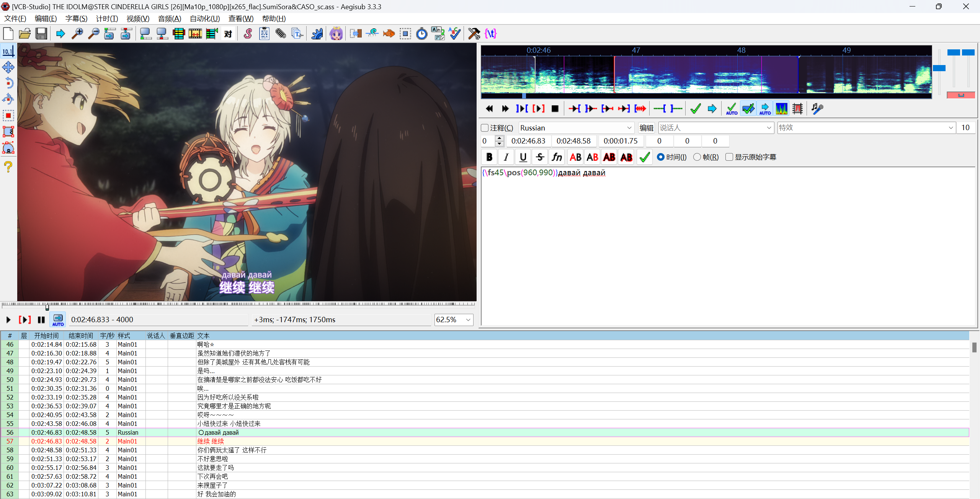Save subtitles with the floppy disk icon
980x499 pixels.
(41, 34)
